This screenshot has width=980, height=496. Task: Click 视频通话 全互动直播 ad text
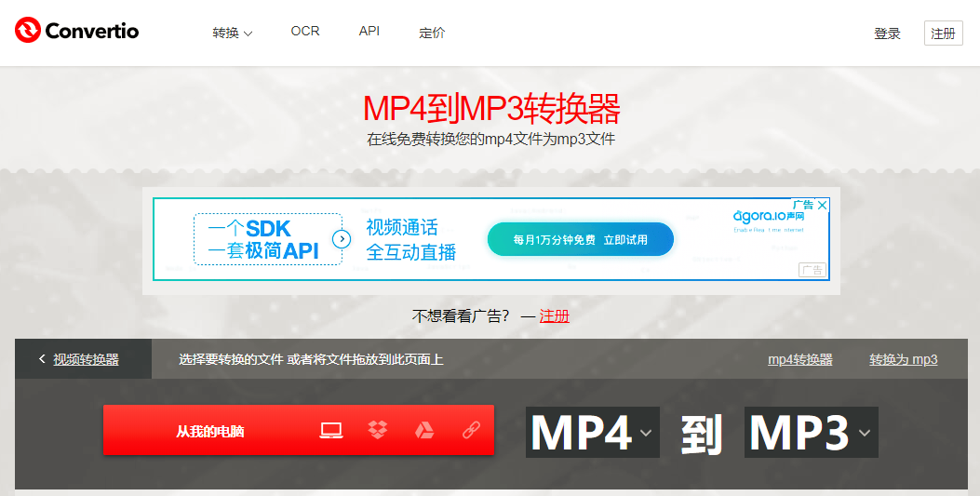tap(410, 239)
